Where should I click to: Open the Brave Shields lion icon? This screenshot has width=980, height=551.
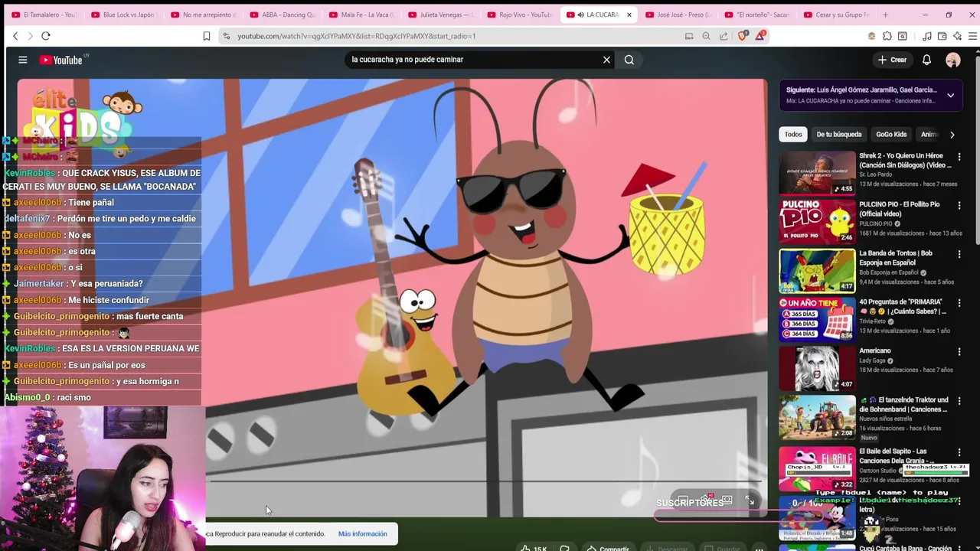pos(743,36)
